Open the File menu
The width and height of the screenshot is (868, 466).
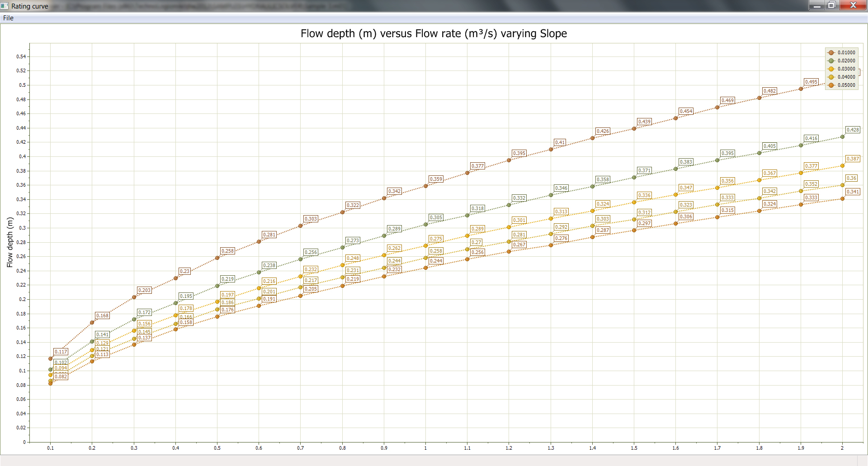(8, 18)
